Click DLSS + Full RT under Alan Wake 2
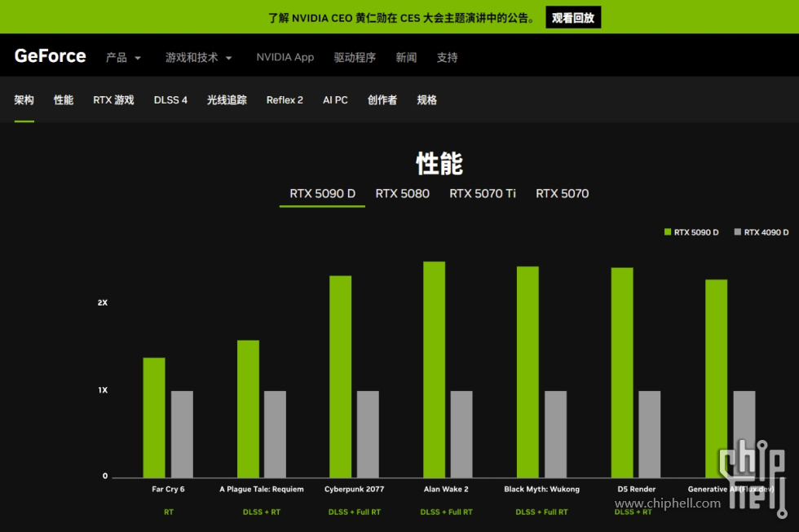The image size is (799, 532). 446,512
